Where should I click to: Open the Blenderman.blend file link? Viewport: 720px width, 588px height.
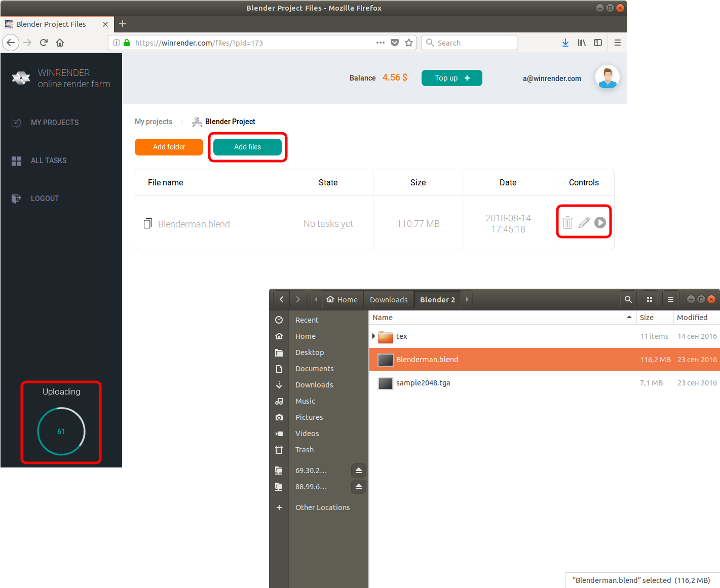pos(194,224)
